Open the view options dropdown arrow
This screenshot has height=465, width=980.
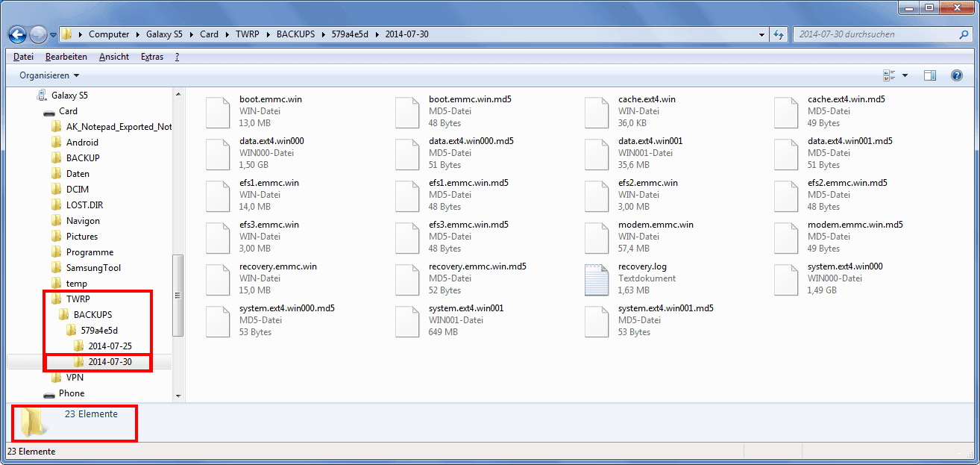coord(905,75)
